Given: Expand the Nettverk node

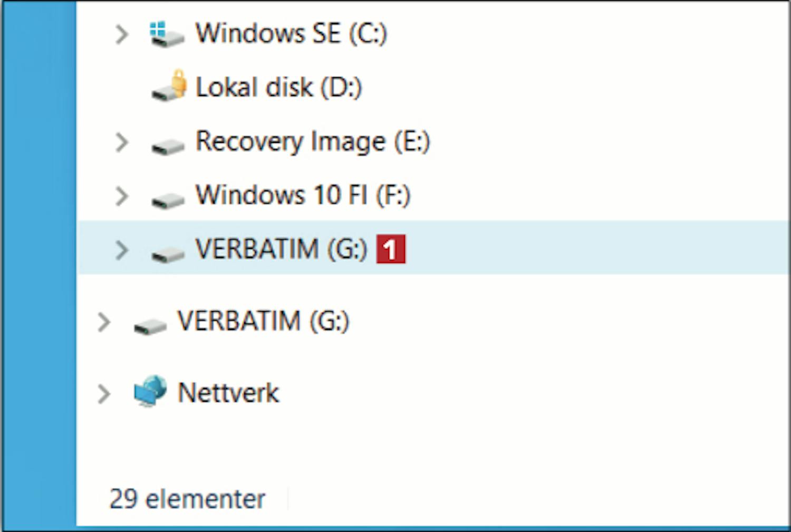Looking at the screenshot, I should 104,393.
